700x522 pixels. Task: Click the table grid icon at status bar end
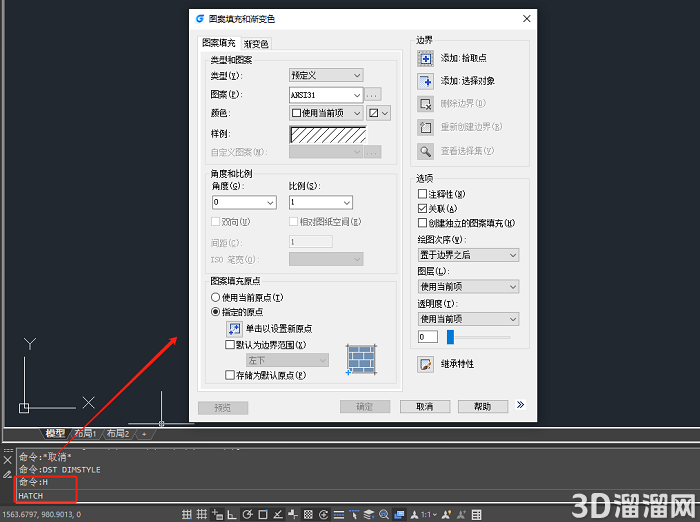tap(476, 514)
